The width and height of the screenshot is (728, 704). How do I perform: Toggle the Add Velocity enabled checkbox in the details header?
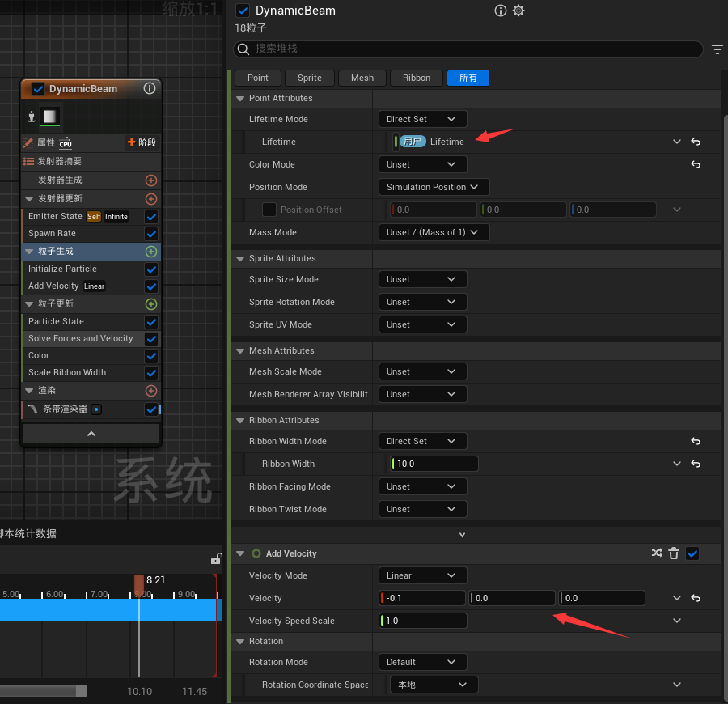tap(692, 553)
